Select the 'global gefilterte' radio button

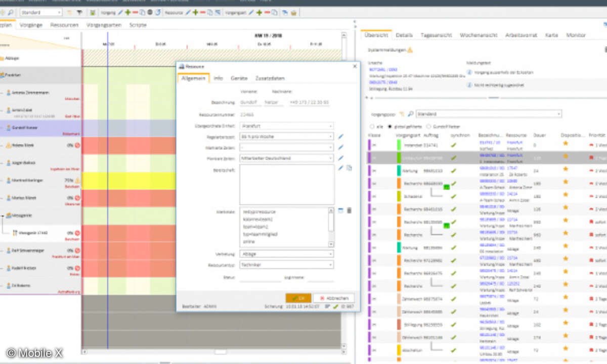click(x=389, y=126)
